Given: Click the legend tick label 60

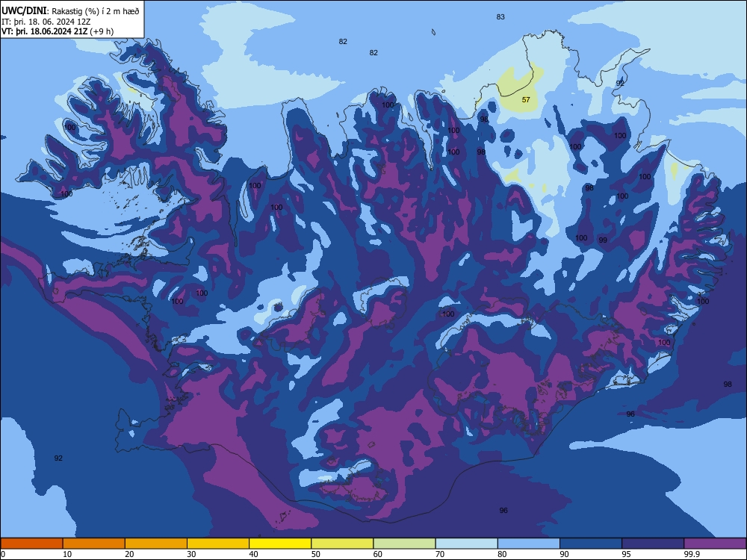Looking at the screenshot, I should (x=378, y=554).
